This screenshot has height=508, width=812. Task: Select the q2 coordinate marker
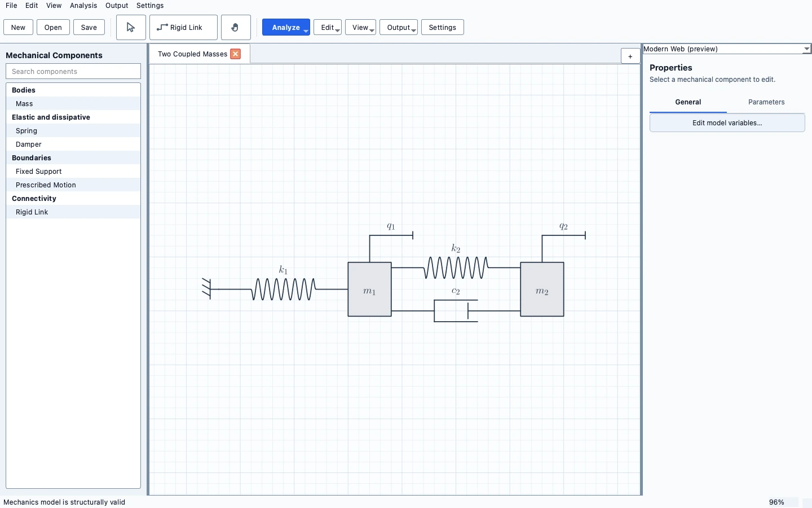[x=564, y=234]
